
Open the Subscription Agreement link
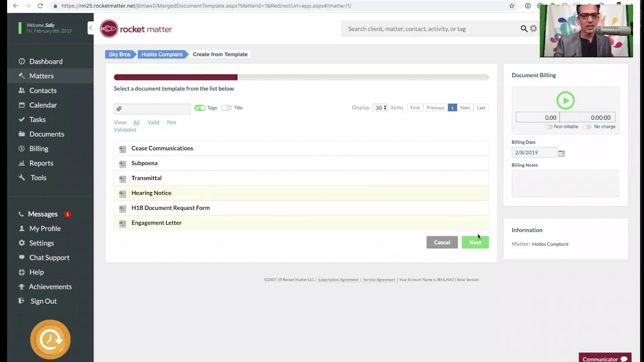click(338, 280)
